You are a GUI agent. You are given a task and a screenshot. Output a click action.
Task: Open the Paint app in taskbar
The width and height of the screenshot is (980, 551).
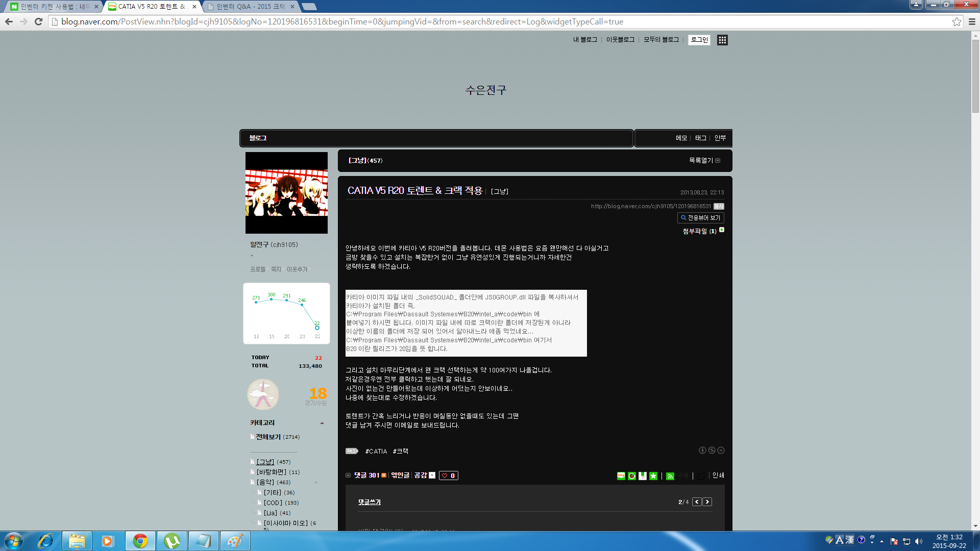235,541
